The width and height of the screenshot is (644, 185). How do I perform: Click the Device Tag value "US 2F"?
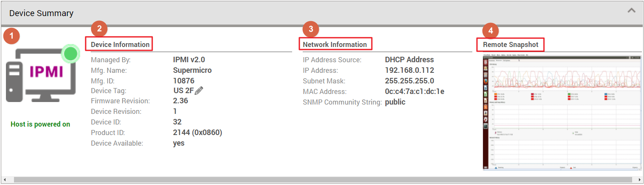[x=183, y=91]
